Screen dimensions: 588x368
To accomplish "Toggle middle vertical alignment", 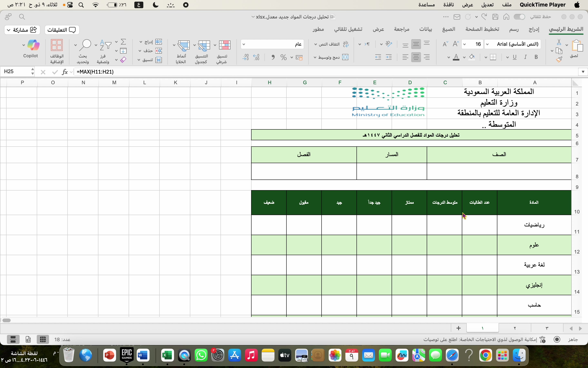I will (416, 44).
